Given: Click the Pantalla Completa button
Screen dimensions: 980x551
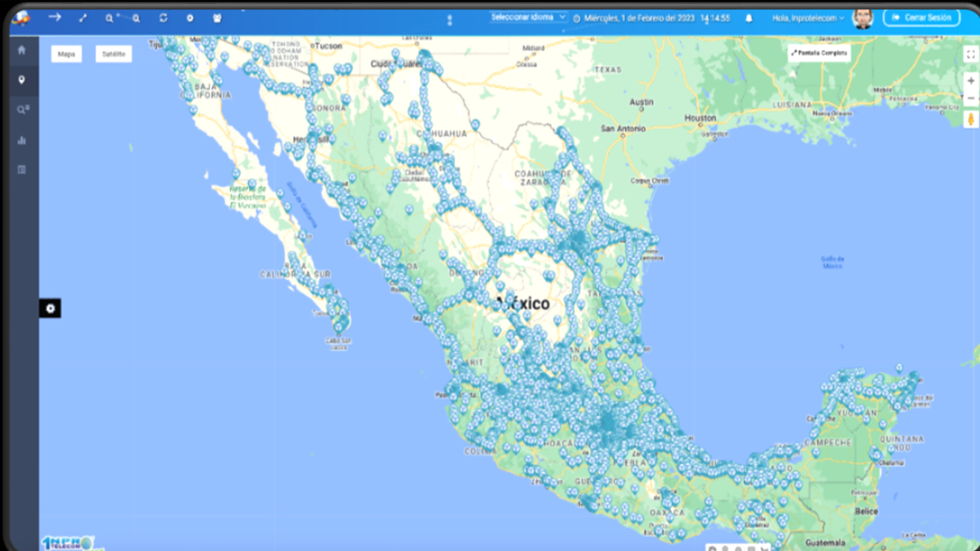Looking at the screenshot, I should click(x=819, y=53).
